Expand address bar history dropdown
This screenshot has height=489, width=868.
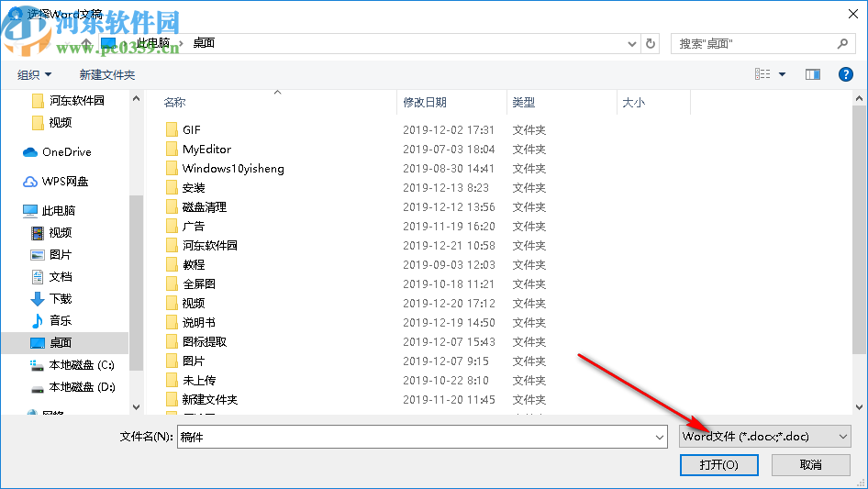click(631, 44)
